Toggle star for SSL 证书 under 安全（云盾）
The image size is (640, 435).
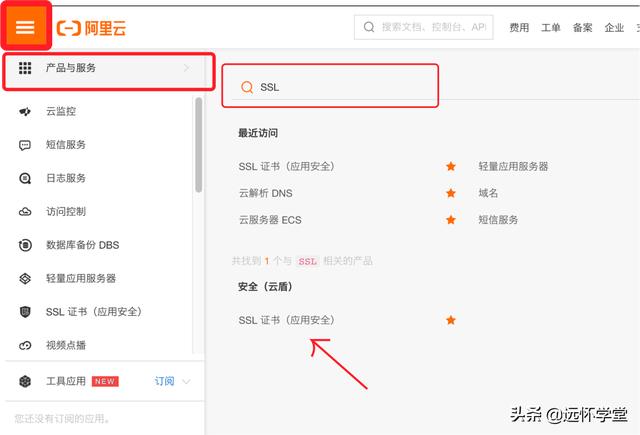tap(451, 320)
